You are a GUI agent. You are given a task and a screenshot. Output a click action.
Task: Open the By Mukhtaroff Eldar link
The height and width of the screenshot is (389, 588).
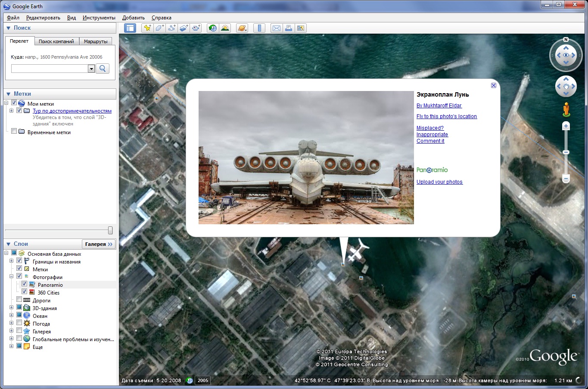click(x=439, y=106)
